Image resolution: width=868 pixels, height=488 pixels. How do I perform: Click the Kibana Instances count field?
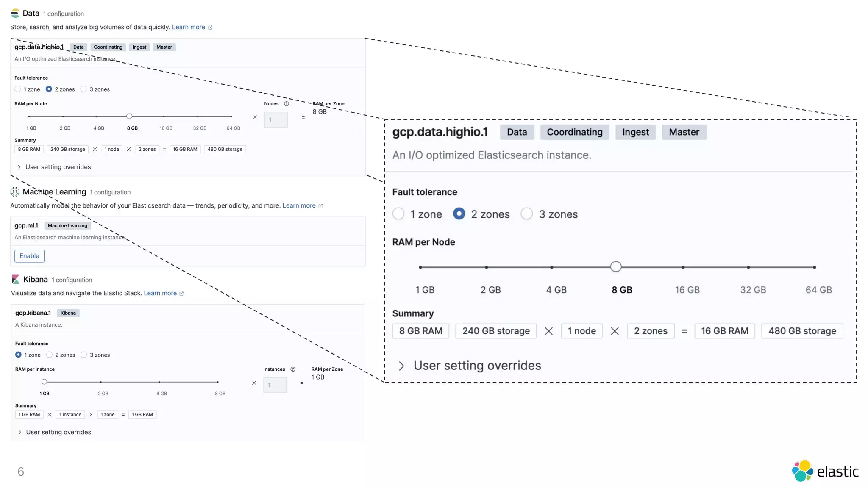pos(275,385)
